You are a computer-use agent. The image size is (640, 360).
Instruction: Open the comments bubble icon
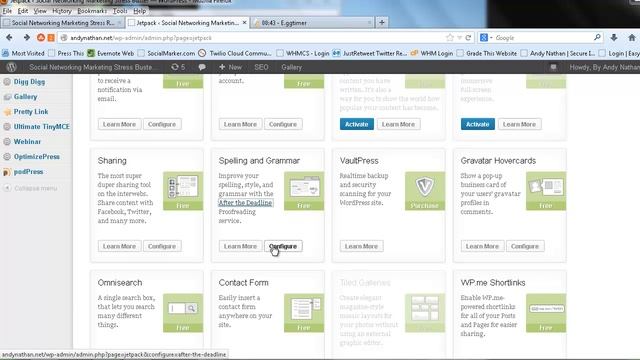(x=202, y=67)
